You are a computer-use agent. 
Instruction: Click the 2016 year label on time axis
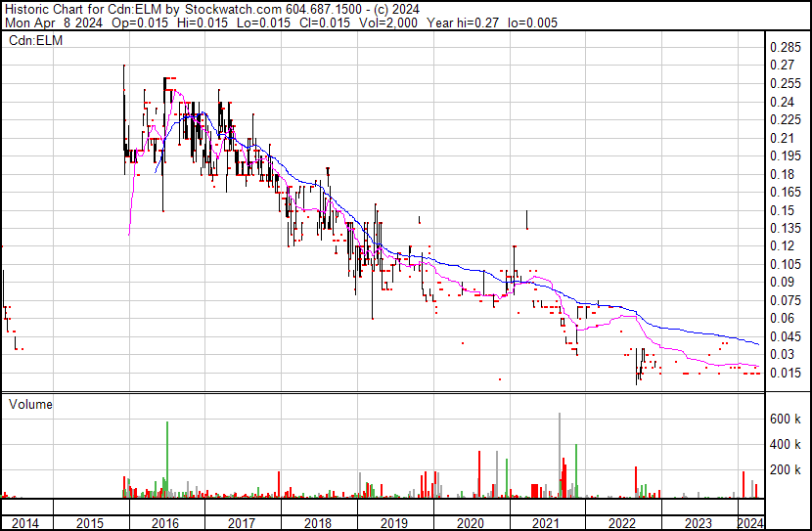(x=165, y=523)
